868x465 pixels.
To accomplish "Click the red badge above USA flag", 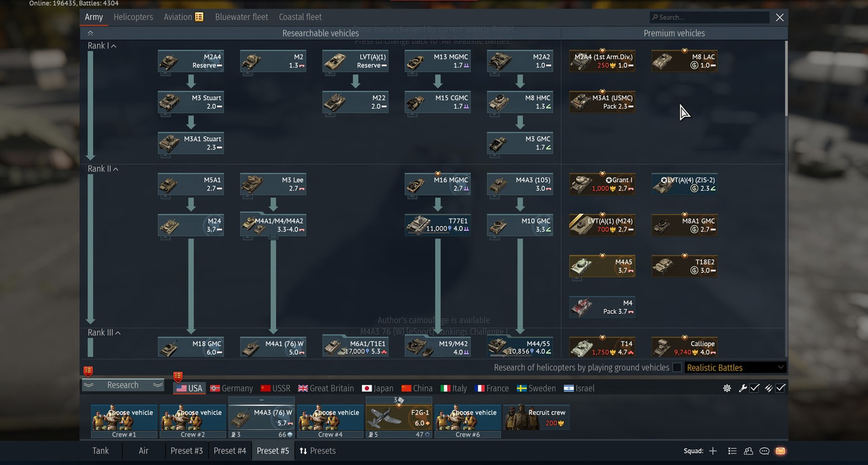I will point(178,376).
